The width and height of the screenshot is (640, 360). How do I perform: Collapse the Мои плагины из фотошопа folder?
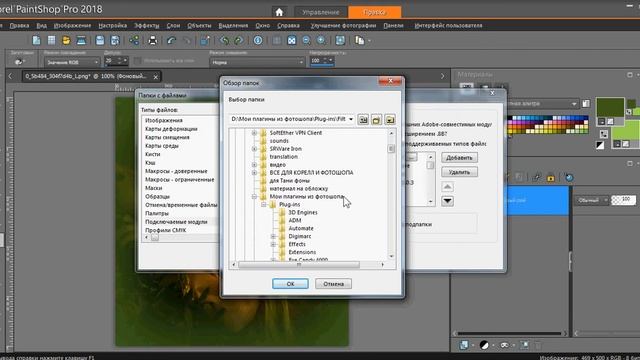[254, 197]
